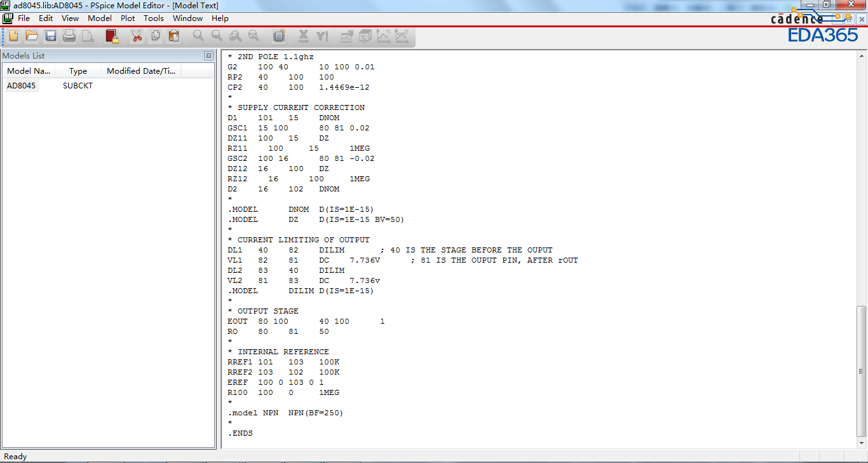Click the model text scrollbar down arrow
This screenshot has height=463, width=868.
tap(861, 443)
